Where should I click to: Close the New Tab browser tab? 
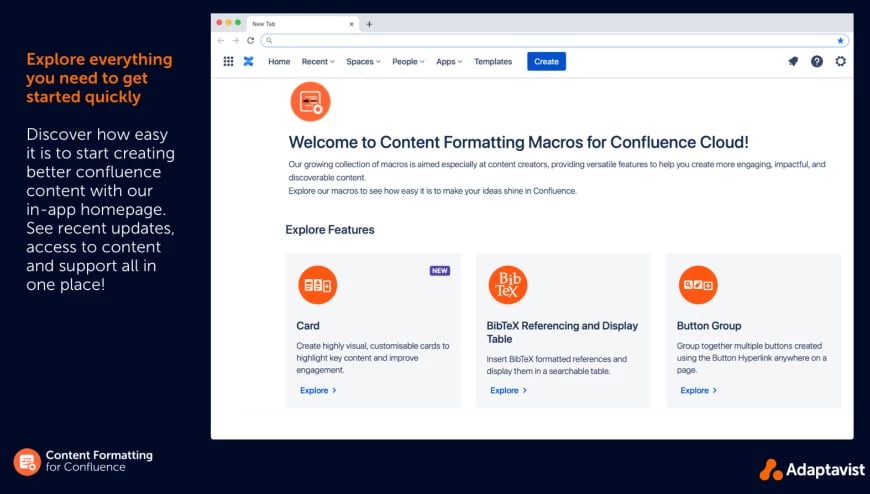[351, 24]
